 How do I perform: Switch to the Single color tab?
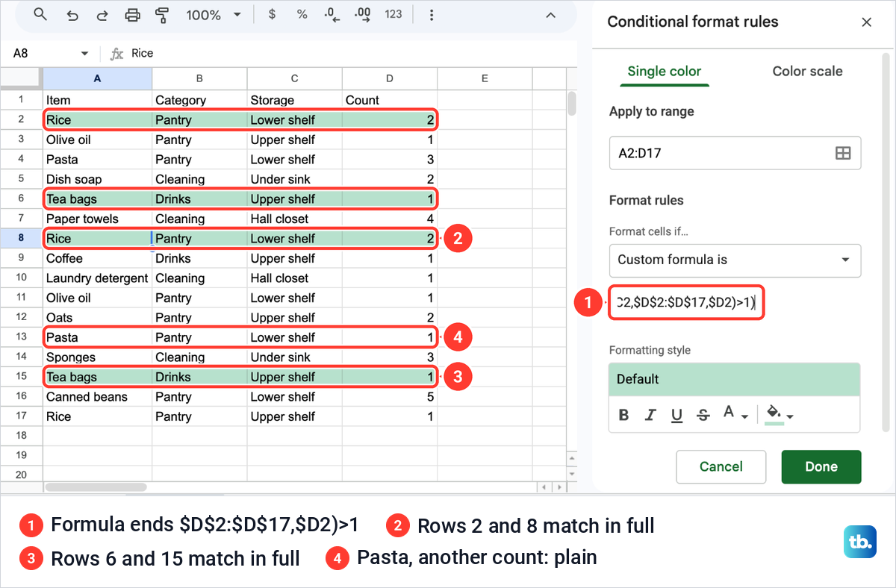click(664, 72)
